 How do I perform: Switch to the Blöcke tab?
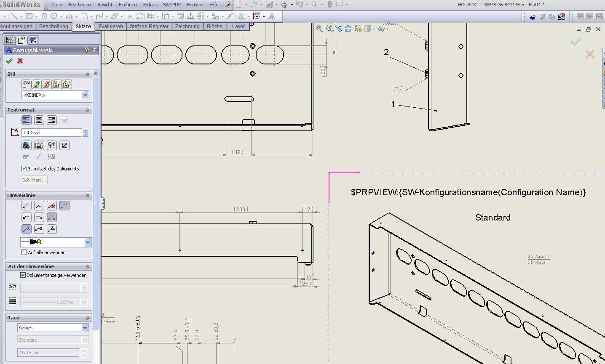(x=214, y=27)
